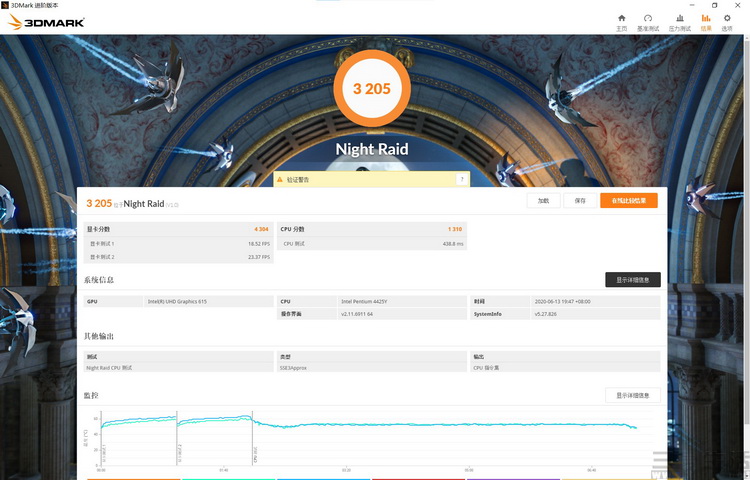Open the Stress Tests (压力测试) section
This screenshot has width=750, height=480.
(x=679, y=22)
